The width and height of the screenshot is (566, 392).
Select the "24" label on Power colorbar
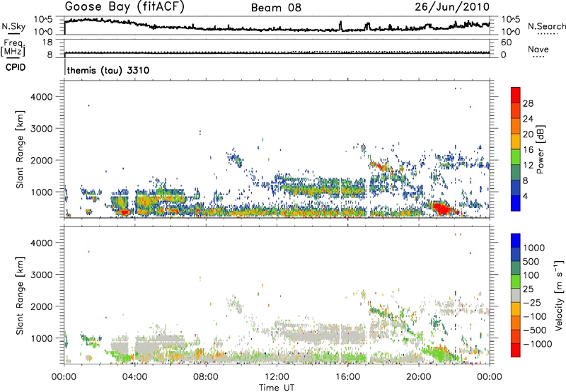click(528, 119)
